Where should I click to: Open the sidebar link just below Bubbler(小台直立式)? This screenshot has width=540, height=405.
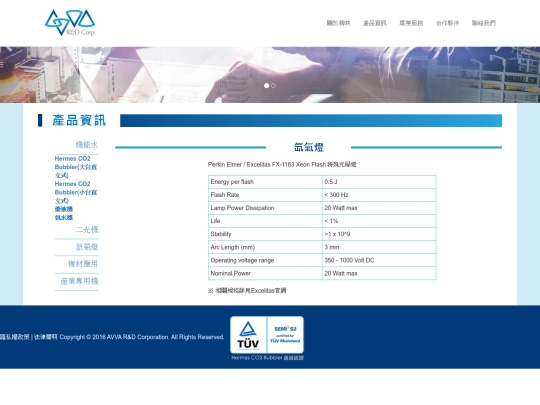64,209
